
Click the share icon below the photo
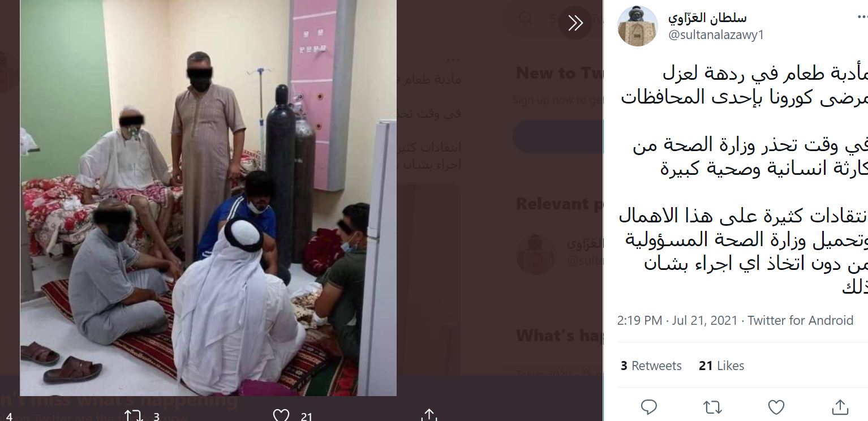[429, 416]
